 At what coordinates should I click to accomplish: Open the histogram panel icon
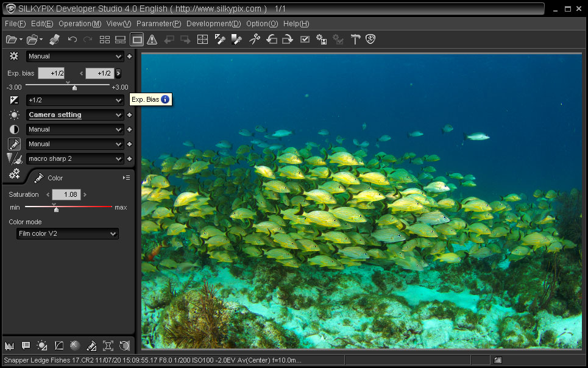(9, 345)
